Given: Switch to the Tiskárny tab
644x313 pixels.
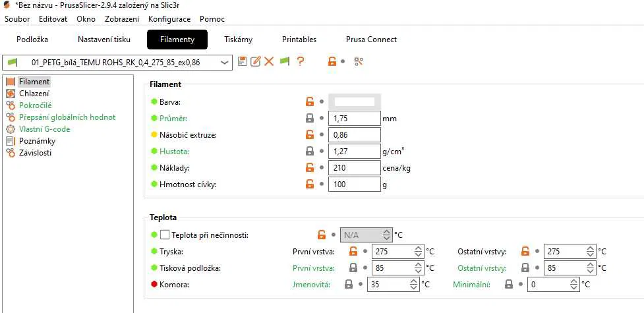Looking at the screenshot, I should tap(238, 40).
